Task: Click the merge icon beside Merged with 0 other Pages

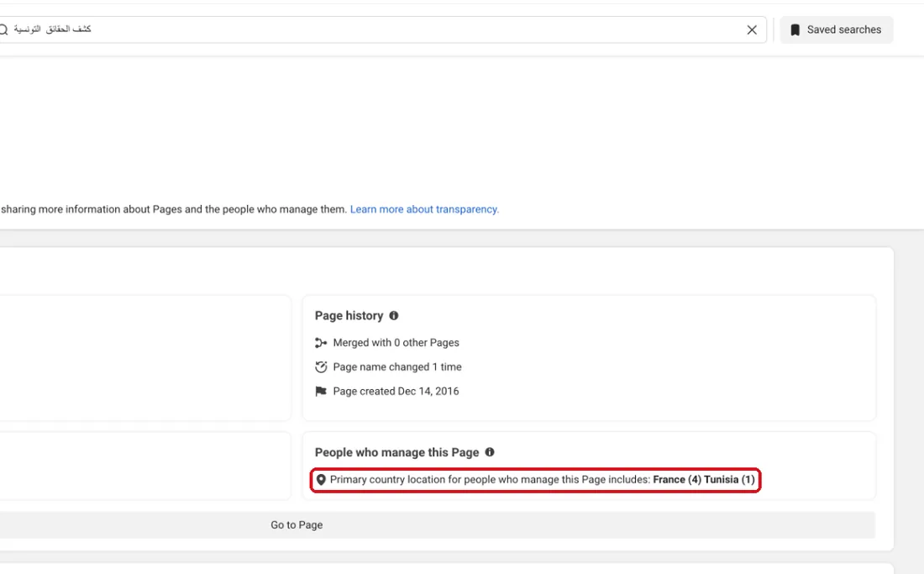Action: pyautogui.click(x=321, y=343)
